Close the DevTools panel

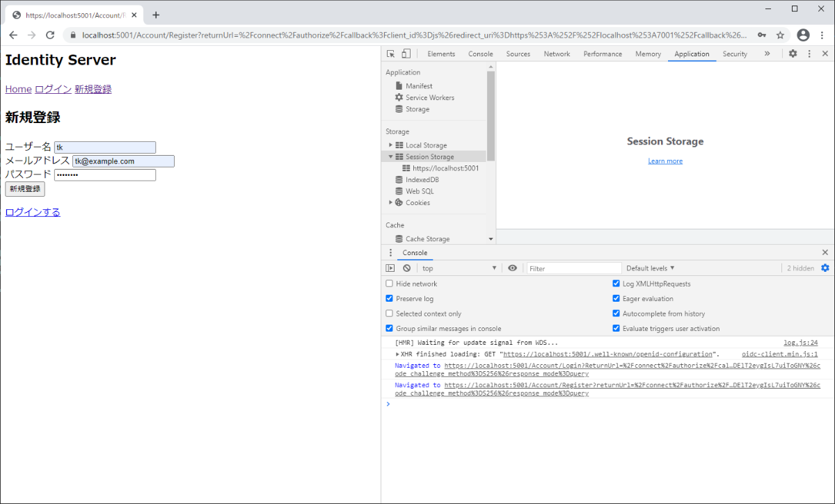coord(825,54)
